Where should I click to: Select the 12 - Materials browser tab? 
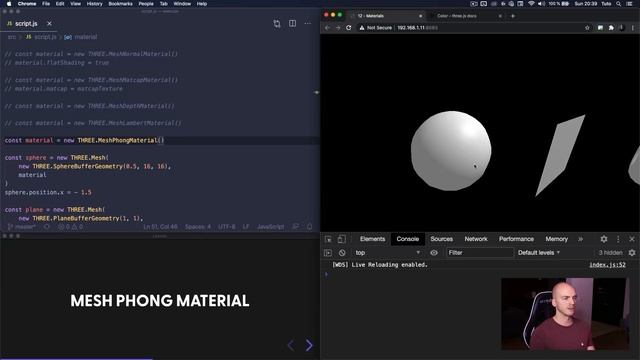pos(386,16)
